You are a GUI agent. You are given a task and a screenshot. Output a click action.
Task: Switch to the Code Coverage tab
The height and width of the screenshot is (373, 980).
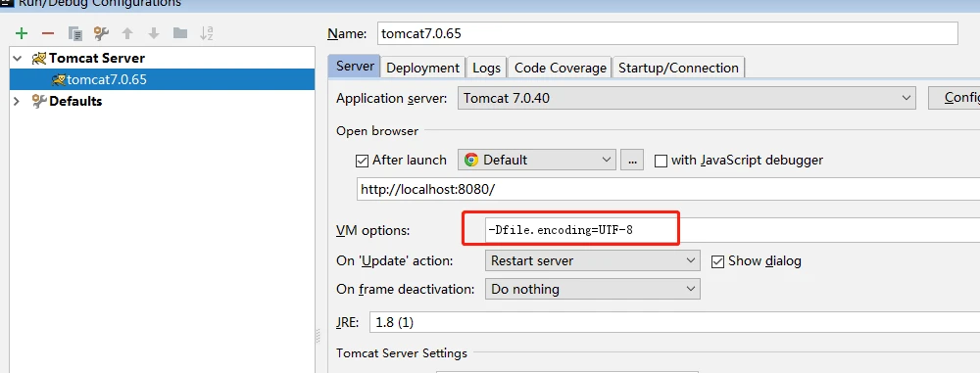(x=560, y=68)
